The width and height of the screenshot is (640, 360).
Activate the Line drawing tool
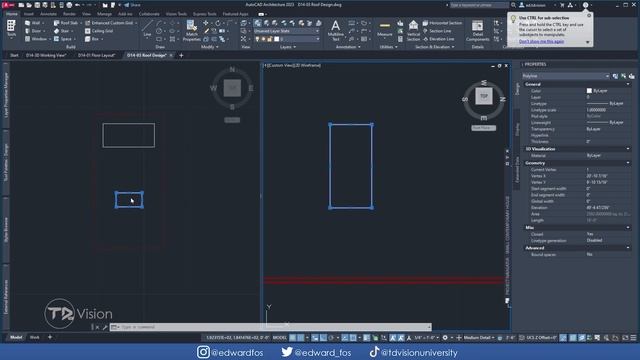click(x=147, y=29)
